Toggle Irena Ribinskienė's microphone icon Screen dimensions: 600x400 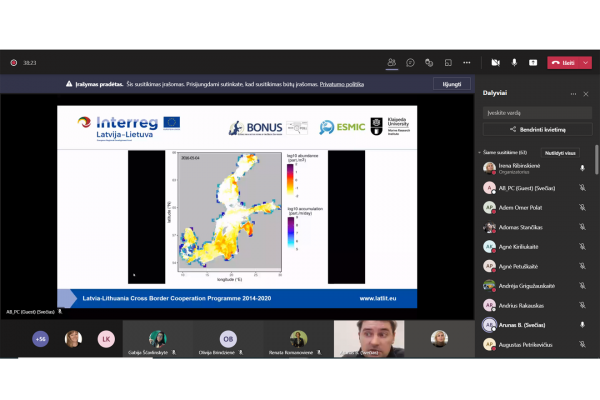pos(582,168)
